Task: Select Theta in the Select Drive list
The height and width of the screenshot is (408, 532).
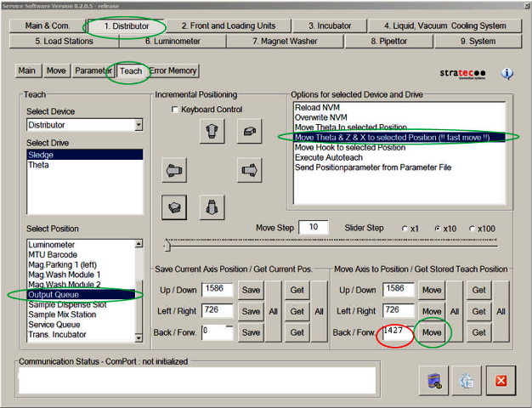Action: (39, 165)
